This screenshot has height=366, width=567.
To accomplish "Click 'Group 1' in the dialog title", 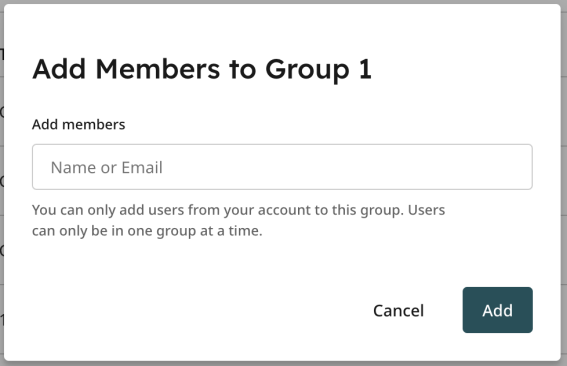I will click(x=318, y=69).
